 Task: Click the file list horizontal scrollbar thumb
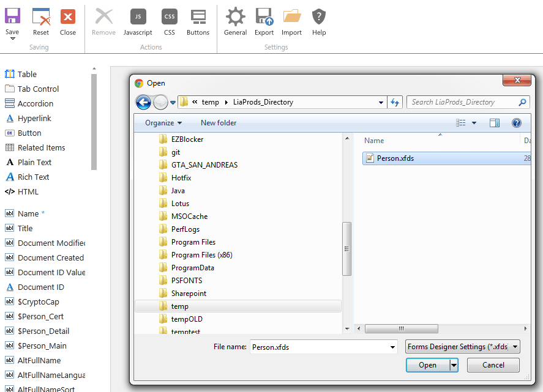point(402,328)
